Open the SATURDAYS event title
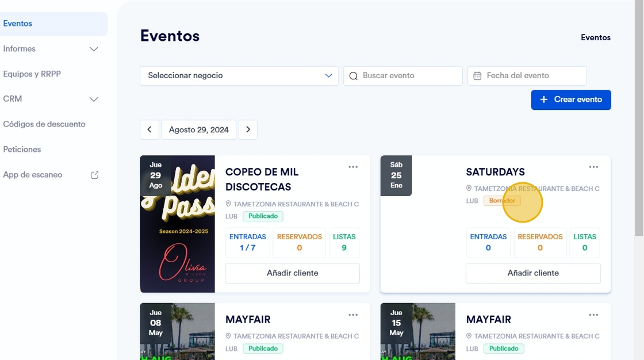Viewport: 644px width, 360px height. click(495, 172)
